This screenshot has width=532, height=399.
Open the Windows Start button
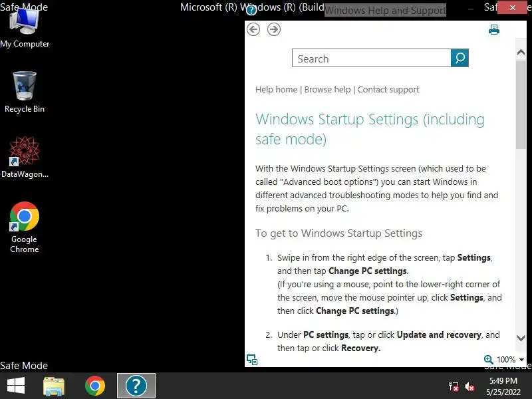click(x=16, y=386)
